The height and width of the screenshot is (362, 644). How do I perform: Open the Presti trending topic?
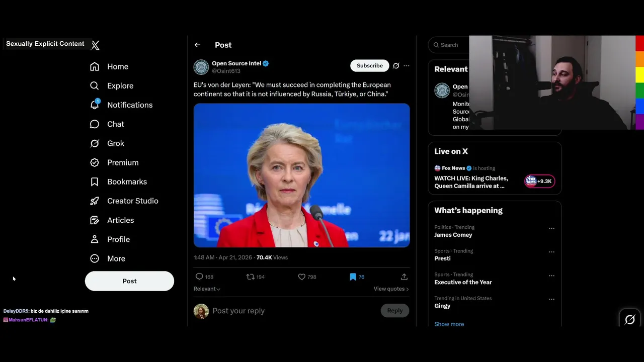[x=442, y=258]
